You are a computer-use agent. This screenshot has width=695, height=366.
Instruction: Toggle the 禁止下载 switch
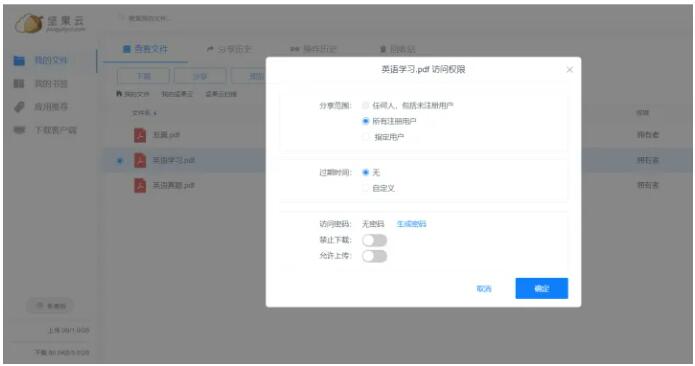(375, 240)
